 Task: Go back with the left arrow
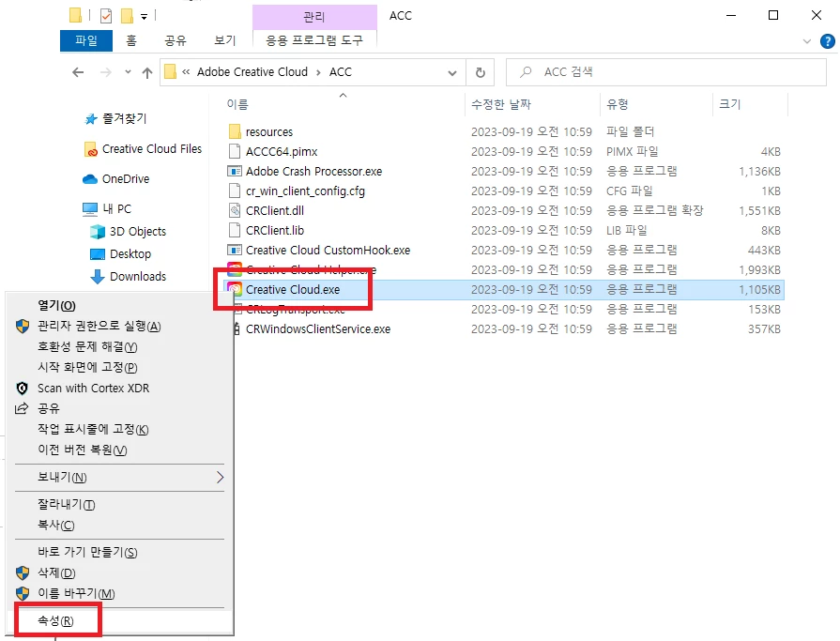pos(78,72)
